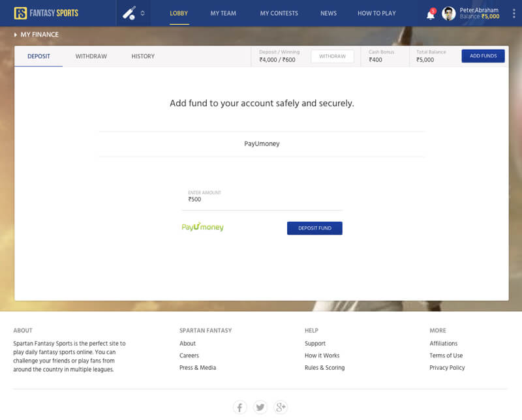Click the Fantasy Sports logo

click(46, 13)
